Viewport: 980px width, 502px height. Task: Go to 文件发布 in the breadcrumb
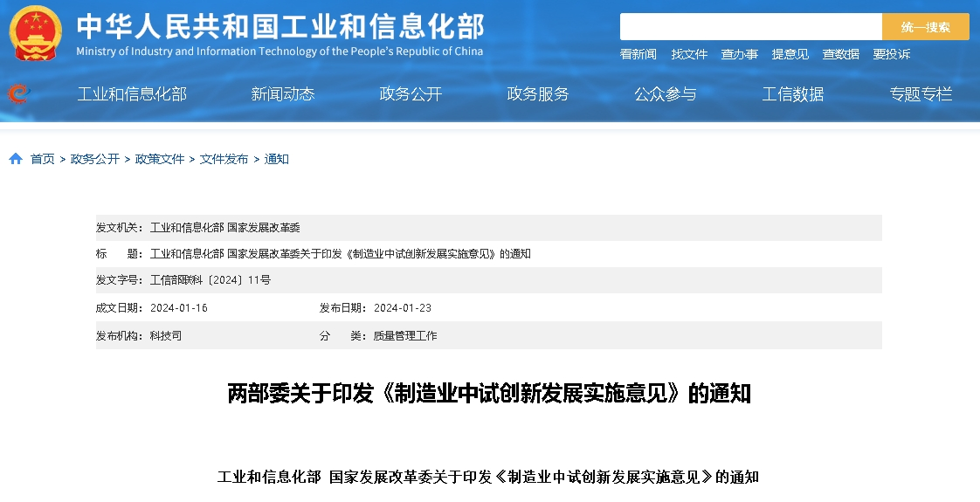(224, 159)
